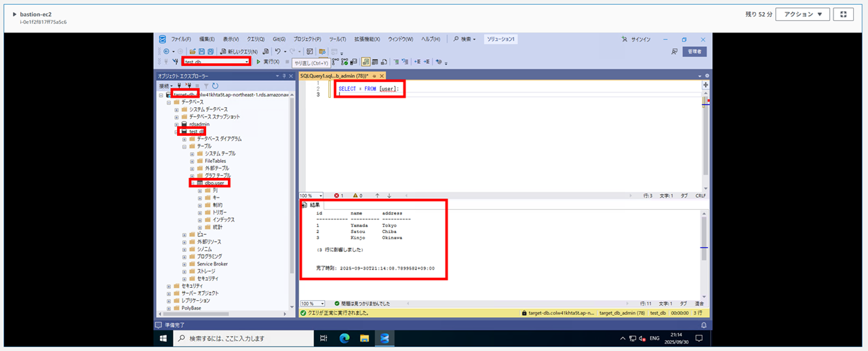
Task: Collapse the test_db database node
Action: (176, 132)
